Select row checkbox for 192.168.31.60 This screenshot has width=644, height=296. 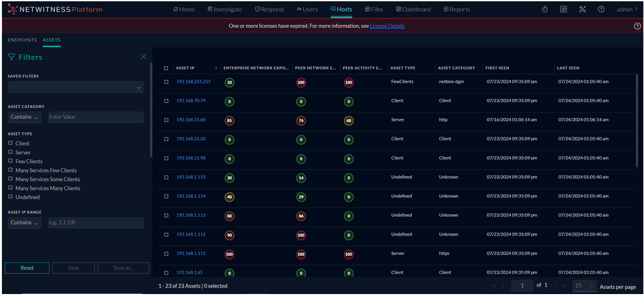click(166, 120)
